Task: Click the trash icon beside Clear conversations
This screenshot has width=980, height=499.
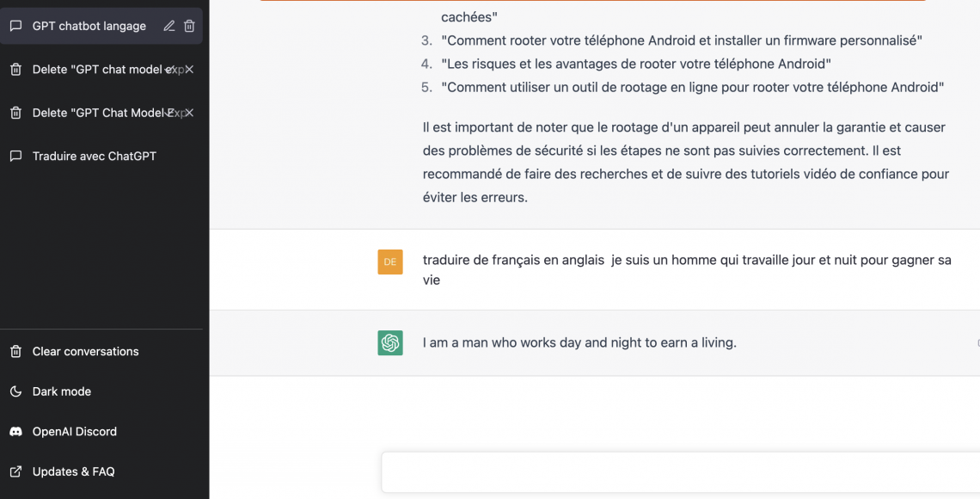Action: pyautogui.click(x=16, y=351)
